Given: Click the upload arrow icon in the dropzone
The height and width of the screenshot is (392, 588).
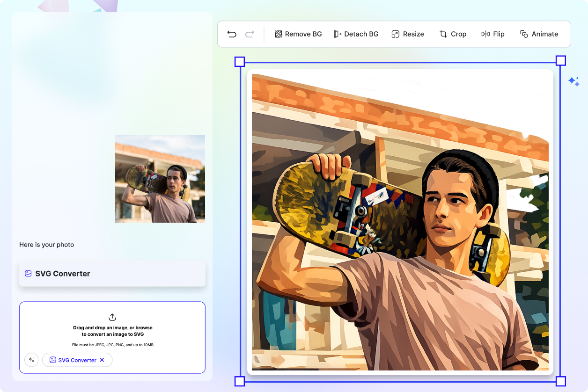Looking at the screenshot, I should click(x=112, y=317).
